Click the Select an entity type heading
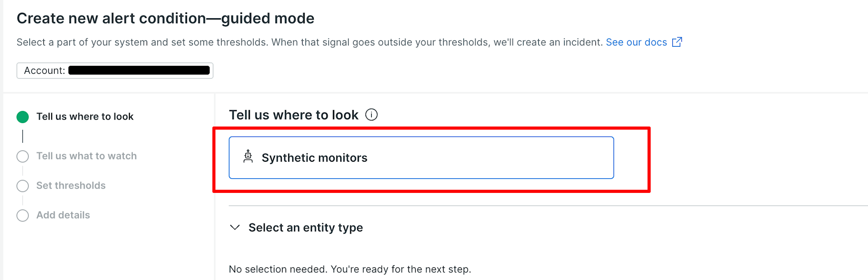This screenshot has width=868, height=280. [306, 228]
